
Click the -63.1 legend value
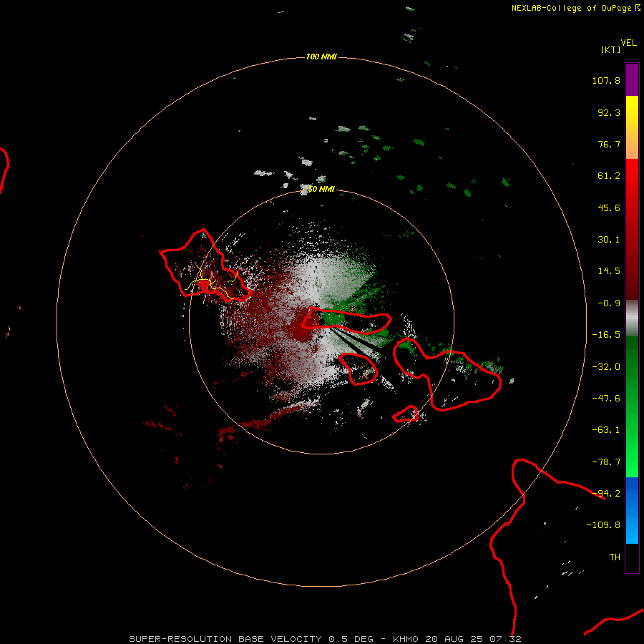click(606, 430)
